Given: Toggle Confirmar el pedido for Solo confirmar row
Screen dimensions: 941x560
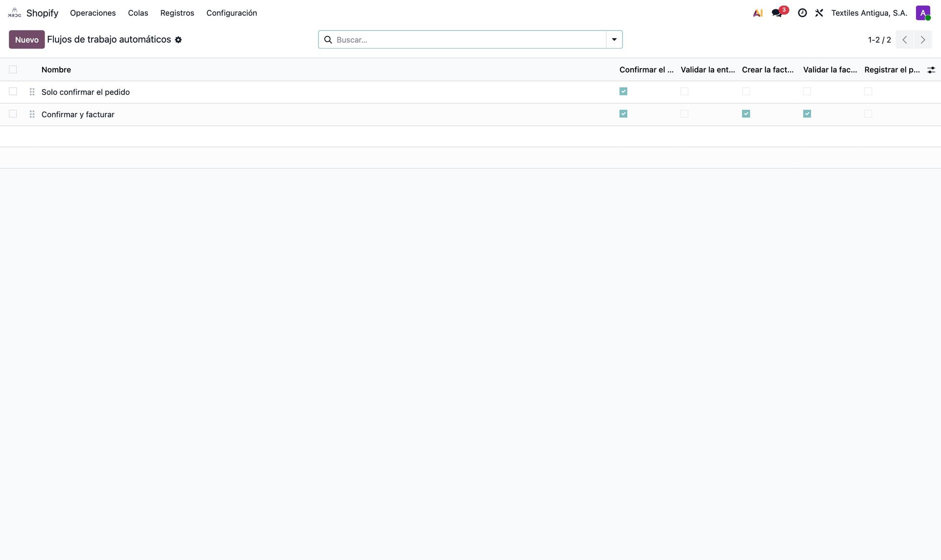Looking at the screenshot, I should [623, 91].
